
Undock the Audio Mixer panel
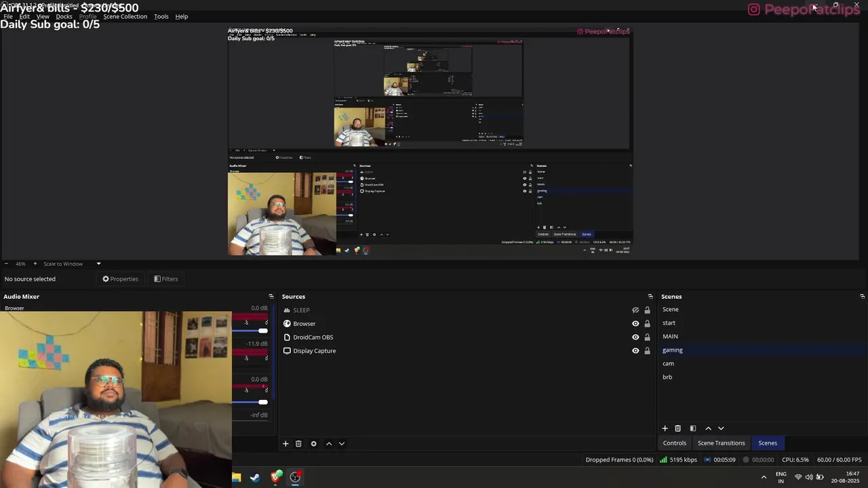271,297
